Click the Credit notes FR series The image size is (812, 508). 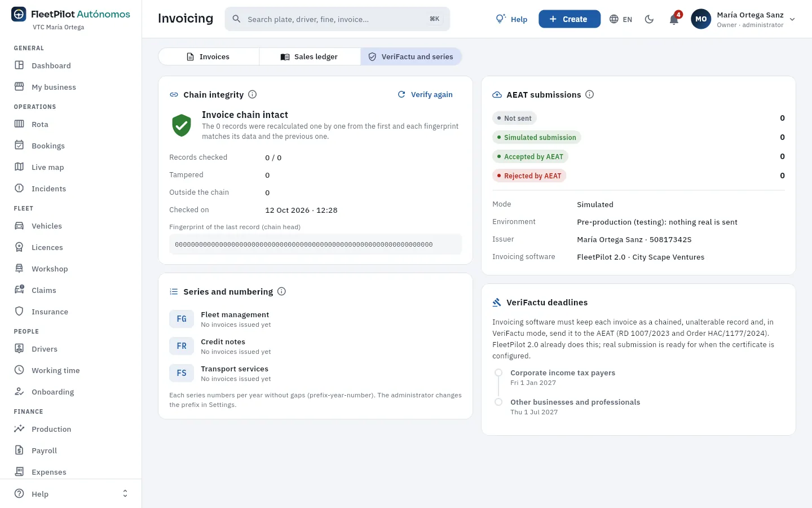pos(315,346)
